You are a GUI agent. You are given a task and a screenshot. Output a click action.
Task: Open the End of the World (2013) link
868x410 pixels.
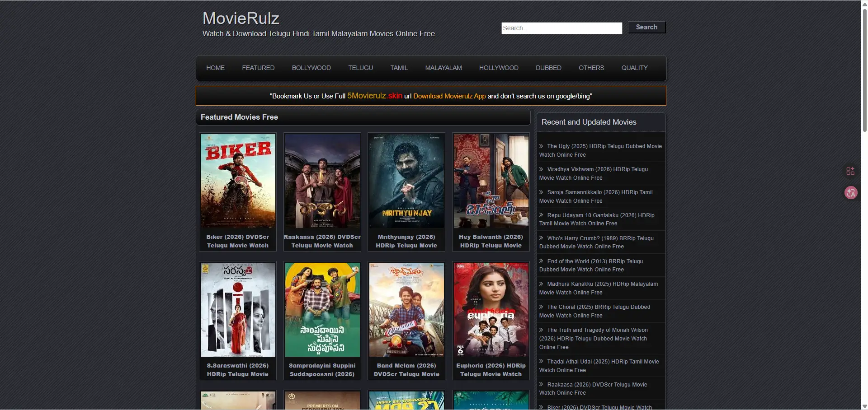(x=594, y=261)
